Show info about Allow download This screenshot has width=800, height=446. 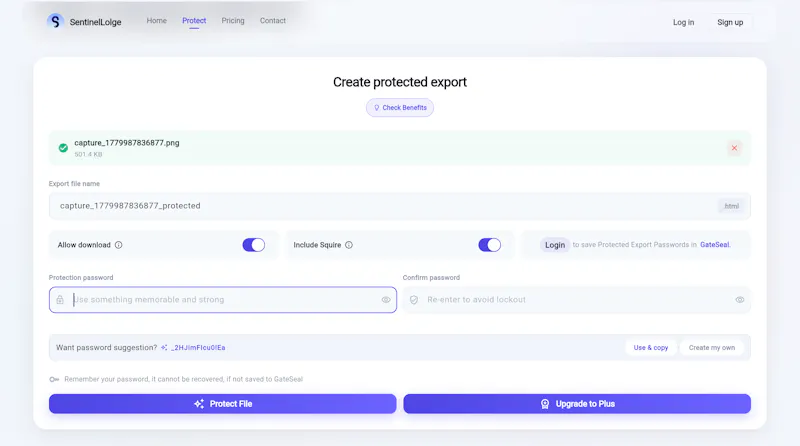(x=118, y=245)
